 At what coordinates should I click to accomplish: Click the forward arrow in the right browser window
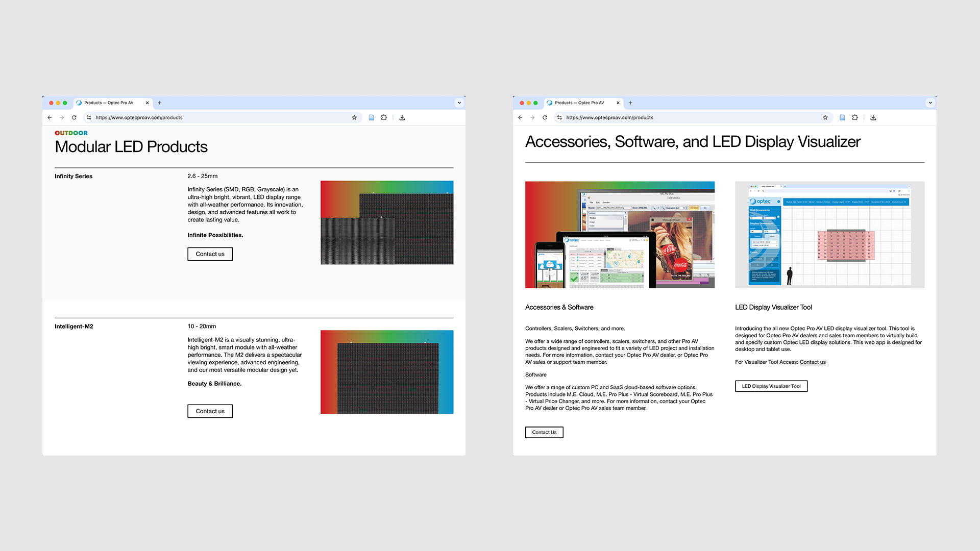pos(532,117)
